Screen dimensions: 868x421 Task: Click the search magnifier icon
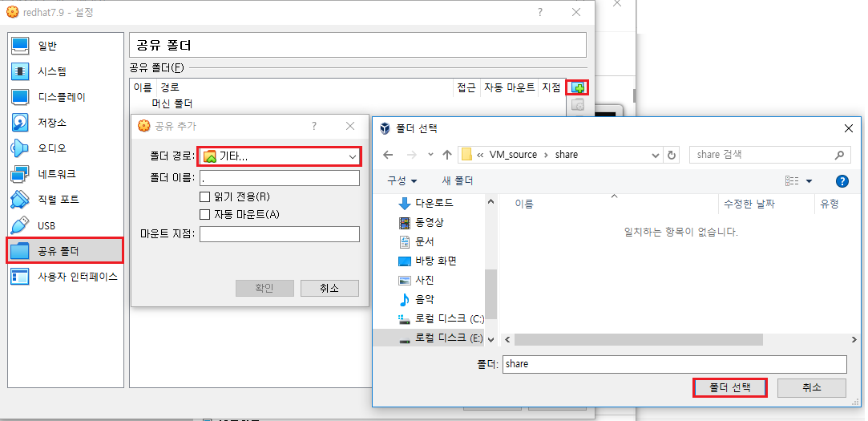click(840, 155)
